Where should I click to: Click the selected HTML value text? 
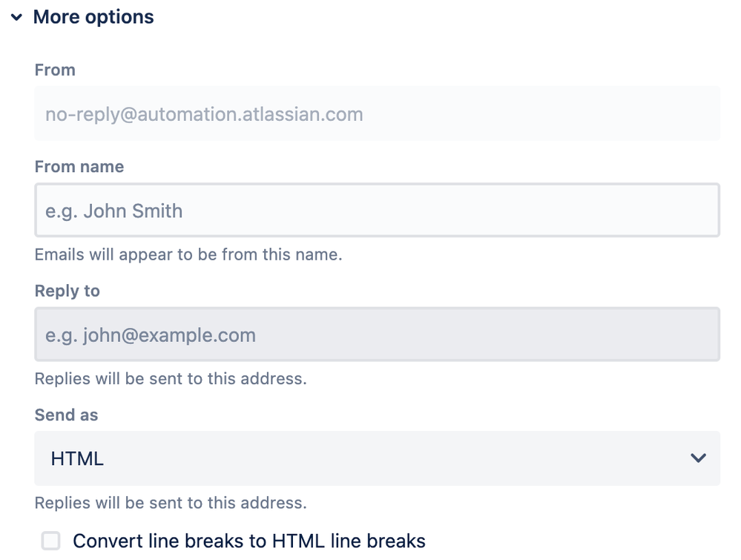coord(77,458)
